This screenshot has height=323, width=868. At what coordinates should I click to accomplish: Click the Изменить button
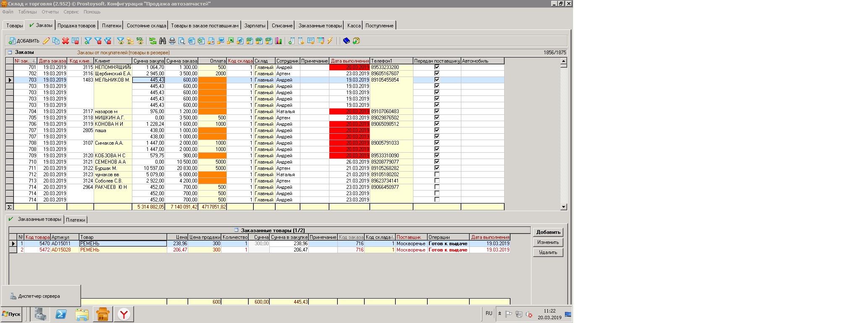click(548, 242)
